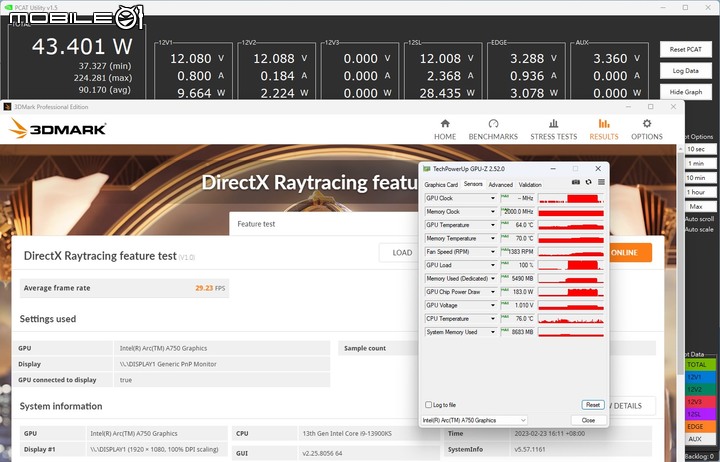Toggle TOTAL plot data series
This screenshot has width=720, height=462.
click(x=700, y=365)
